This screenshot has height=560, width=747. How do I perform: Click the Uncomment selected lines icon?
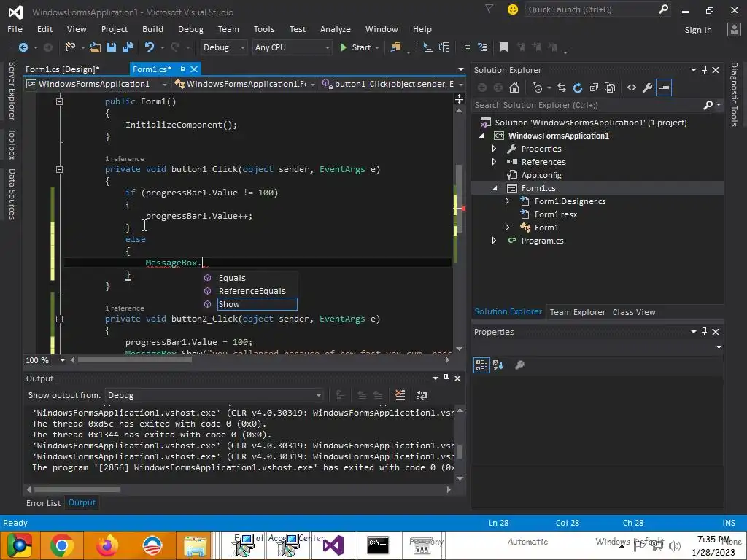click(482, 47)
